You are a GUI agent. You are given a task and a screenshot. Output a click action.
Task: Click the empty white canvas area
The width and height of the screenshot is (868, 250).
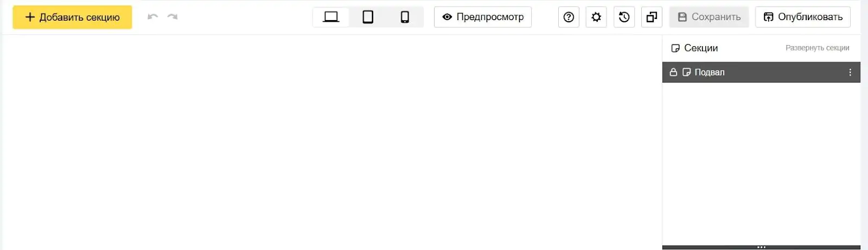pos(331,141)
